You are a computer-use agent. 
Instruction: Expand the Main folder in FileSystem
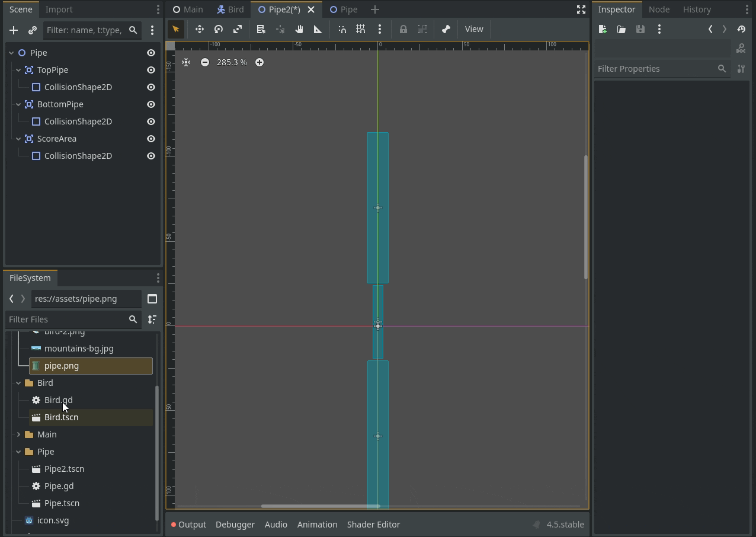point(18,434)
